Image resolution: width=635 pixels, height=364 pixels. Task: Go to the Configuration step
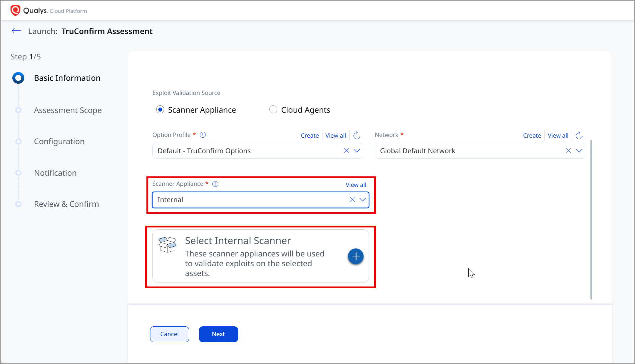pyautogui.click(x=59, y=141)
